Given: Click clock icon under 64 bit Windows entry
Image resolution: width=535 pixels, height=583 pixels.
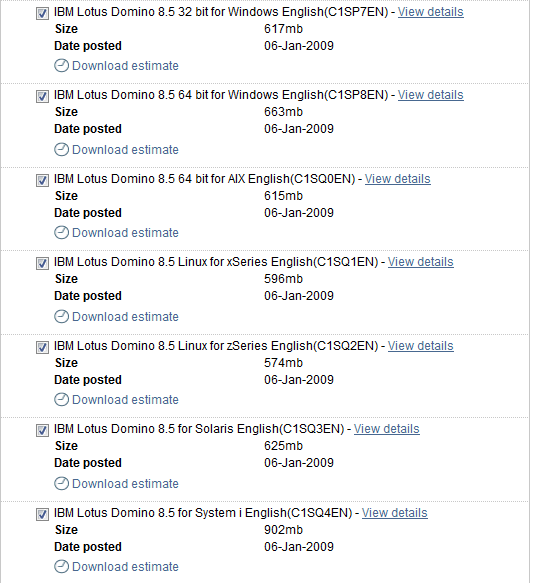Looking at the screenshot, I should (x=61, y=149).
